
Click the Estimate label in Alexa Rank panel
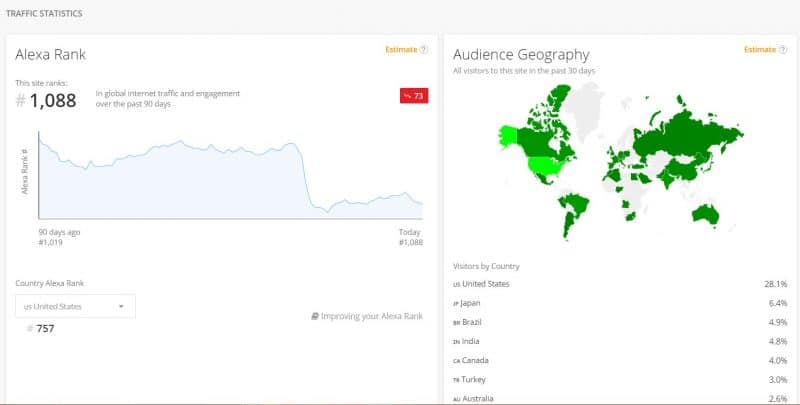(401, 49)
